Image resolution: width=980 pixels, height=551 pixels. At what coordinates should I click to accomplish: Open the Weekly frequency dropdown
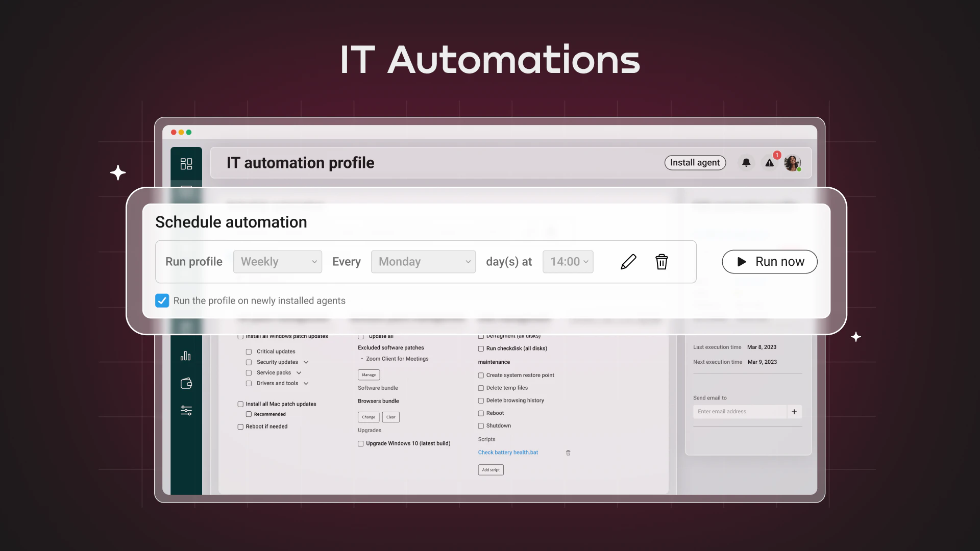pos(277,261)
